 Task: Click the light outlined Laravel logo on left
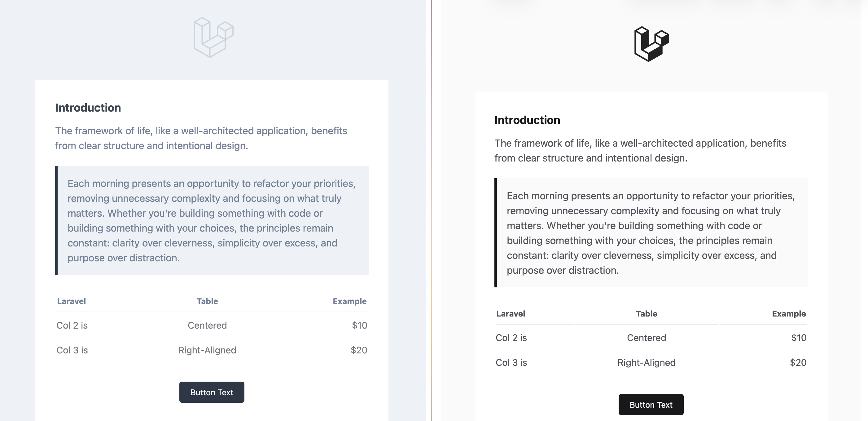(213, 38)
